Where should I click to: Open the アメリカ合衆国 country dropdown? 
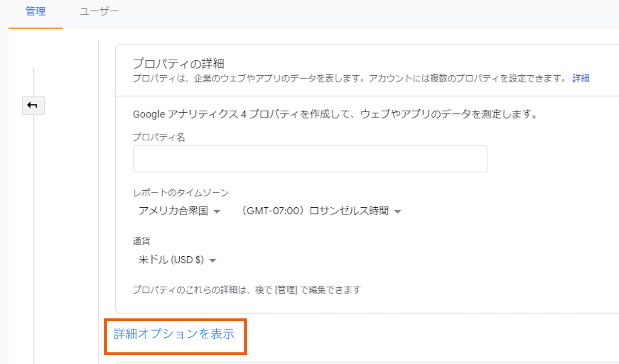[179, 211]
